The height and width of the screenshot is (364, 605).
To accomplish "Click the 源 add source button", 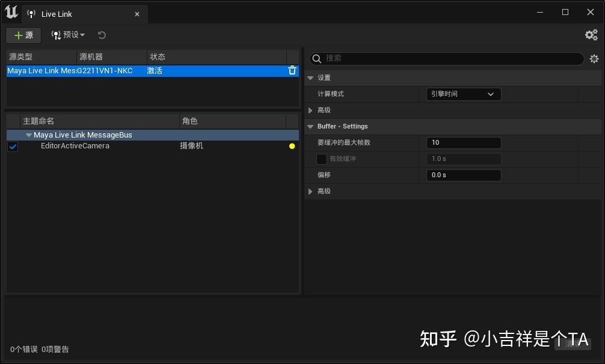I will [23, 35].
